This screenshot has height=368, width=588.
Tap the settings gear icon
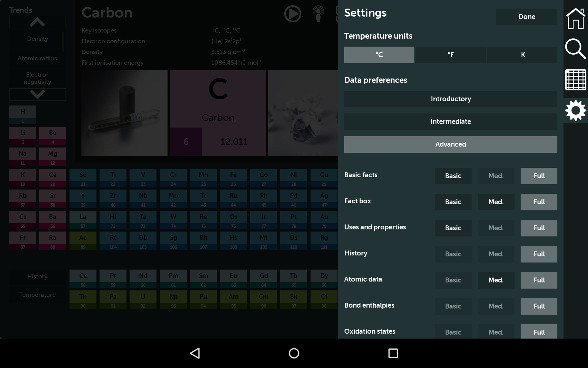pos(575,110)
